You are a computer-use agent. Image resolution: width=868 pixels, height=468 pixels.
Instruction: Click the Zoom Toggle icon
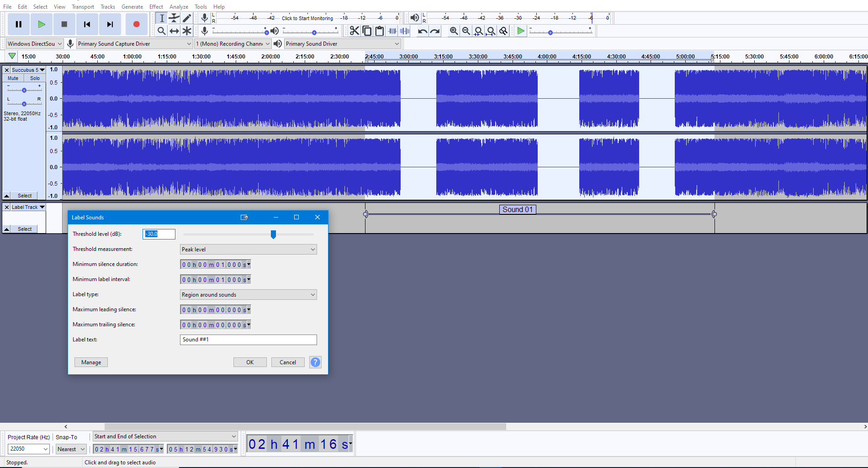tap(503, 31)
